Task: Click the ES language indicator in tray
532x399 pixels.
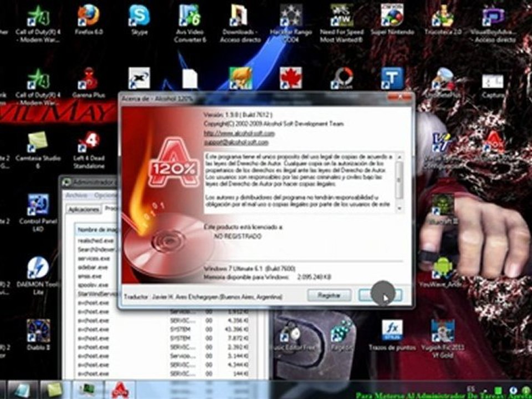Action: 470,389
